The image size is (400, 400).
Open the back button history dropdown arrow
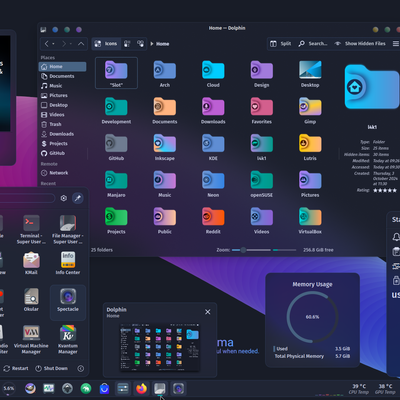tap(53, 44)
